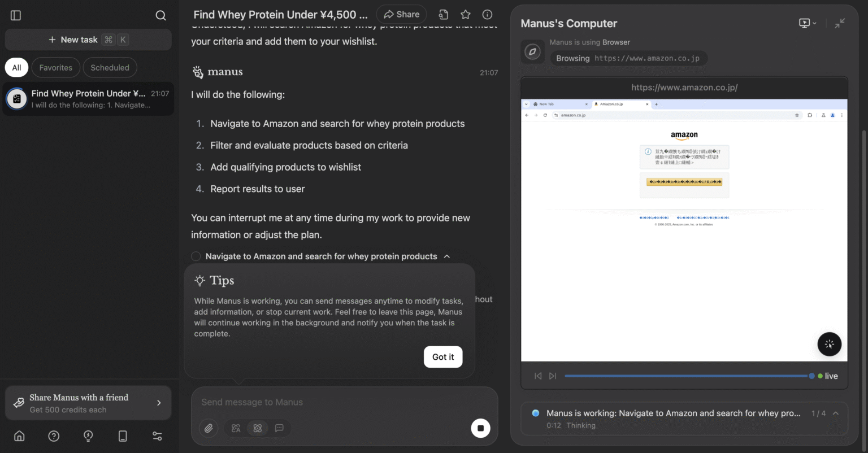Minimize Manus's Computer panel
Image resolution: width=868 pixels, height=453 pixels.
(x=840, y=23)
